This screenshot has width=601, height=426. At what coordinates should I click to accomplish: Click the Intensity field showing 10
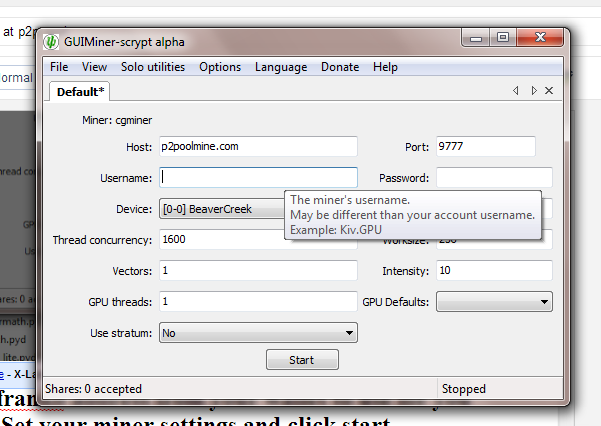(x=494, y=270)
